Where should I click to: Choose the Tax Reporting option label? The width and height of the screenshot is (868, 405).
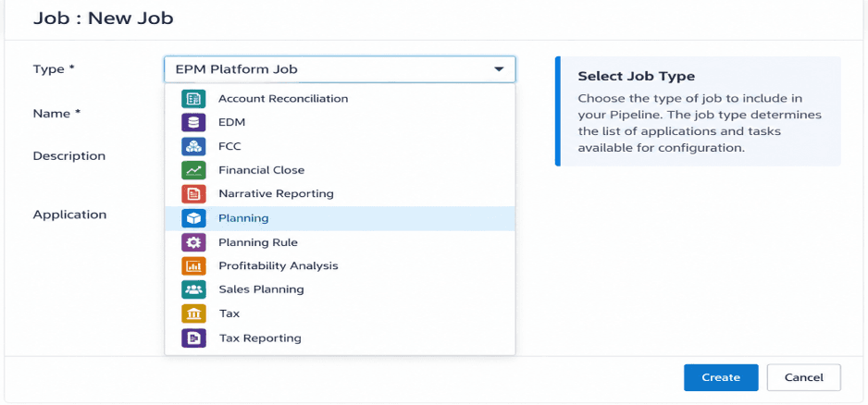point(260,338)
